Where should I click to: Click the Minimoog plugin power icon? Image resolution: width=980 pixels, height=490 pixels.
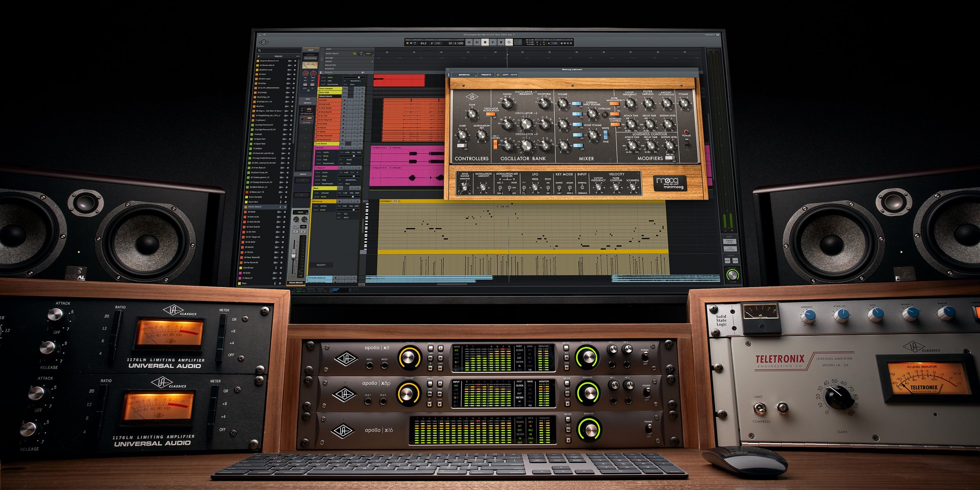pos(498,75)
